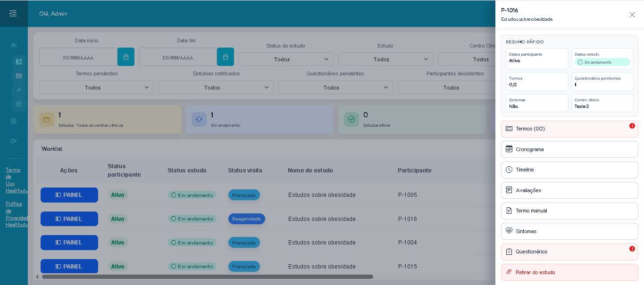Screen dimensions: 644x285
Task: Click the logout sidebar icon
Action: [x=14, y=141]
